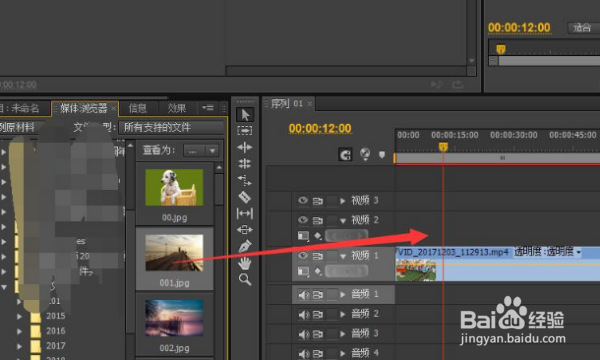Open the project tab 未命名

[25, 109]
